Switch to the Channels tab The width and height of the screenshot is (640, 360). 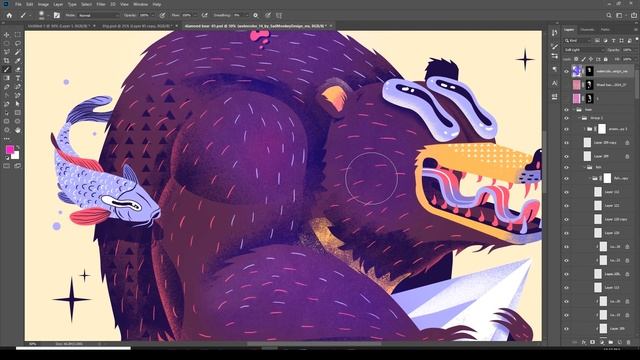[587, 29]
